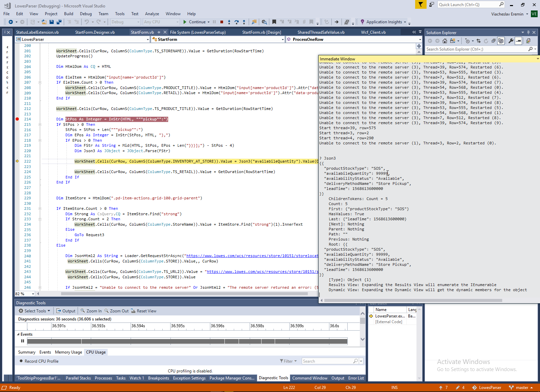The height and width of the screenshot is (392, 540).
Task: Save the current file with the disk icon
Action: (52, 22)
